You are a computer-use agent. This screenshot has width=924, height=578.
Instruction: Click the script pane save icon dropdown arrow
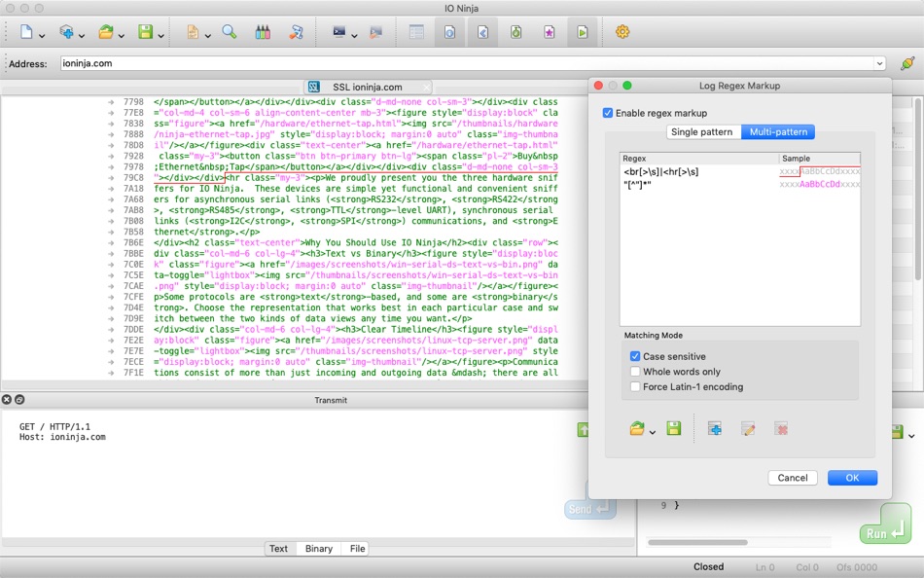[911, 436]
